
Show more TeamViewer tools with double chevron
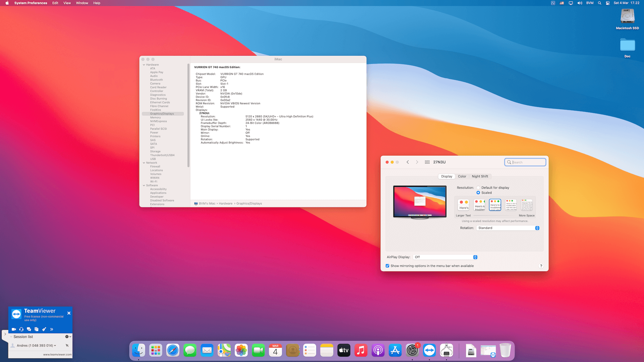tap(52, 329)
